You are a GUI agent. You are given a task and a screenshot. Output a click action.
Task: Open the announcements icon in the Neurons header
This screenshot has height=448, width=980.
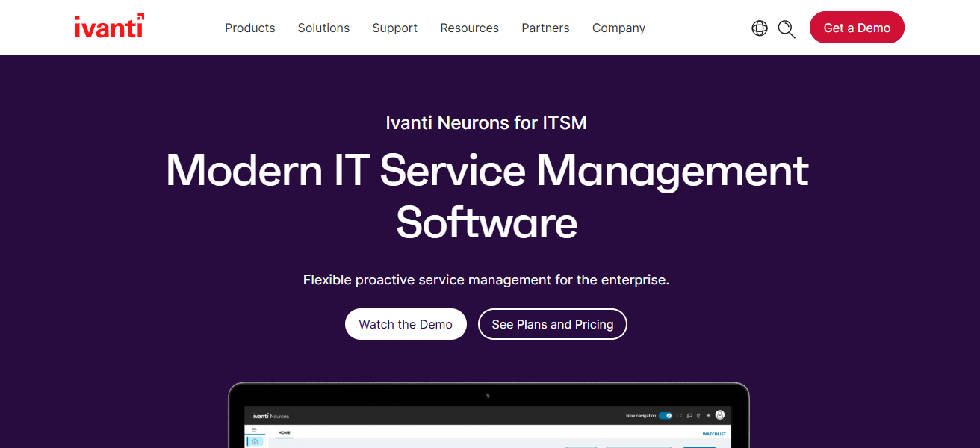click(689, 415)
